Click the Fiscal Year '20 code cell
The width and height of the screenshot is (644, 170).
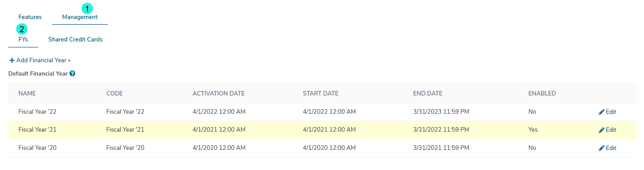pyautogui.click(x=125, y=148)
